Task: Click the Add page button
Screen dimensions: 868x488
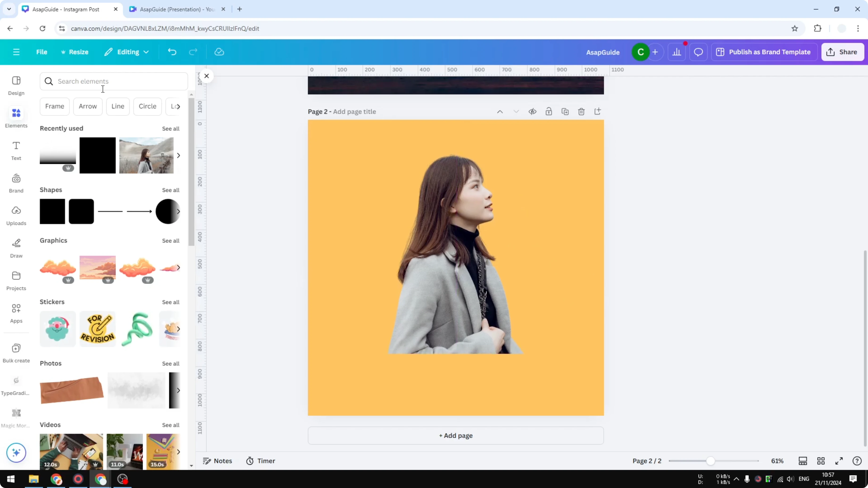Action: point(455,435)
